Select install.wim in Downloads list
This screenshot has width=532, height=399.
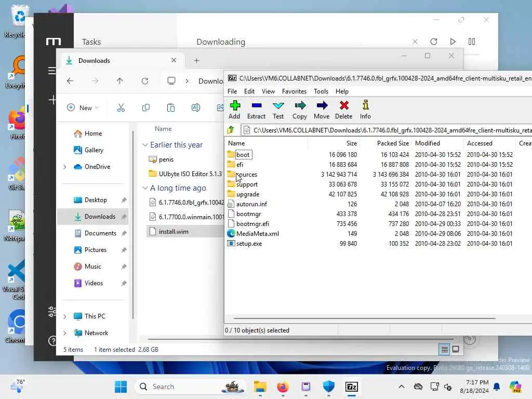pyautogui.click(x=185, y=232)
